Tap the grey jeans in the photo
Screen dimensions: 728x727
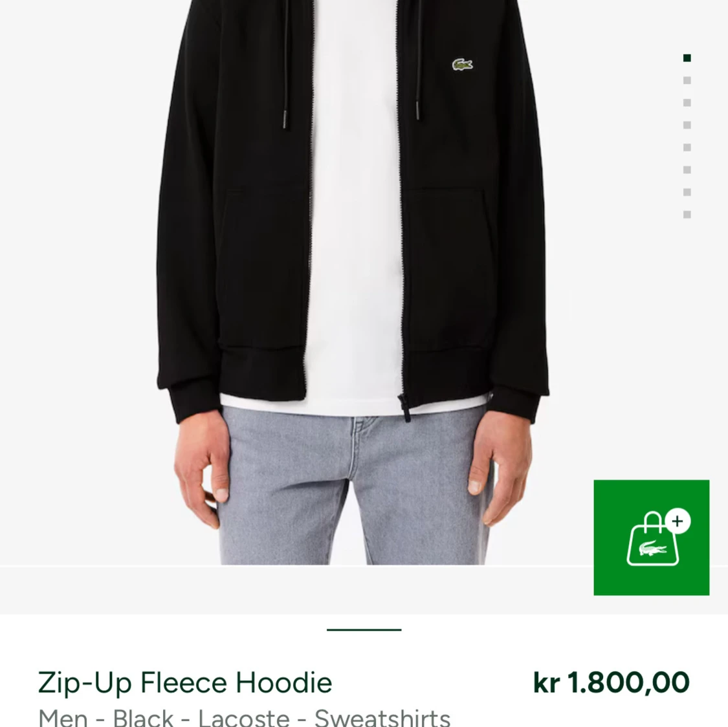click(353, 487)
